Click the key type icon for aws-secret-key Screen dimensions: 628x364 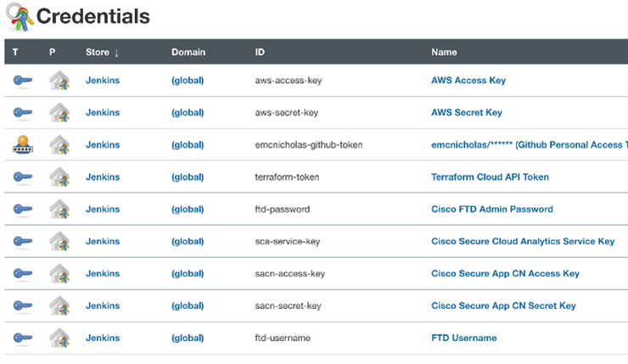[x=22, y=113]
